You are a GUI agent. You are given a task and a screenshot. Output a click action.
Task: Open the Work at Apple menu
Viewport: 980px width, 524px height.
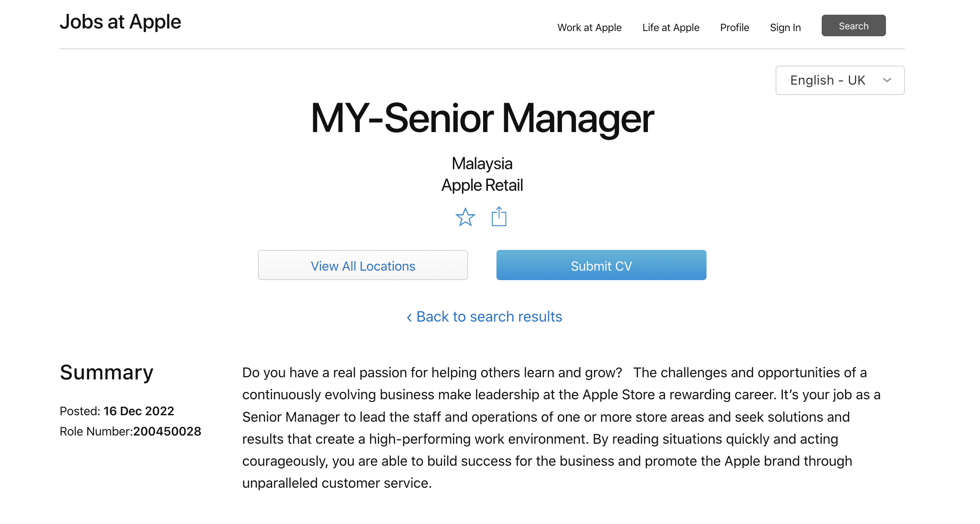tap(590, 28)
